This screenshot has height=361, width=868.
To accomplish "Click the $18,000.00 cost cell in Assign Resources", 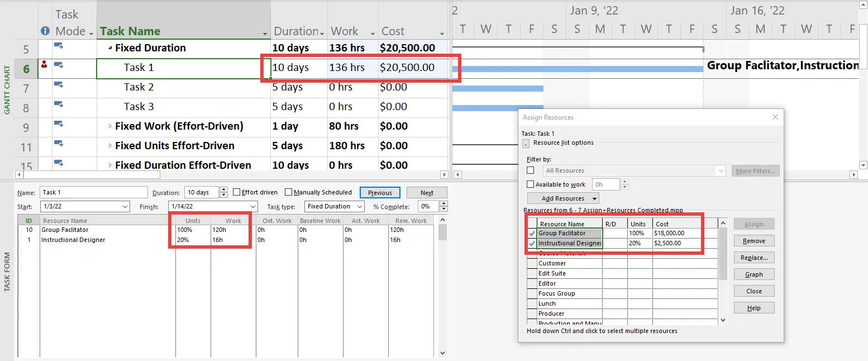I will pyautogui.click(x=685, y=233).
